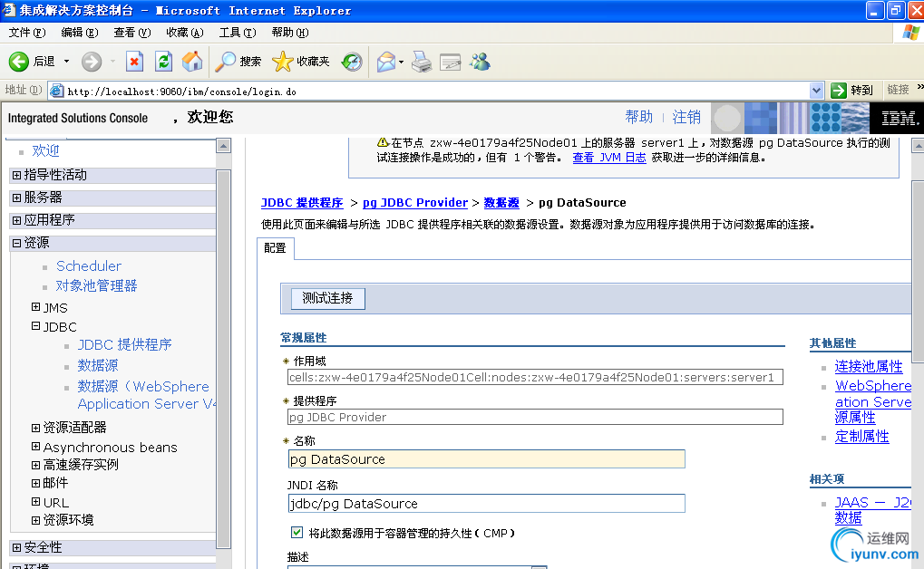
Task: Open the mail envelope icon
Action: (x=386, y=62)
